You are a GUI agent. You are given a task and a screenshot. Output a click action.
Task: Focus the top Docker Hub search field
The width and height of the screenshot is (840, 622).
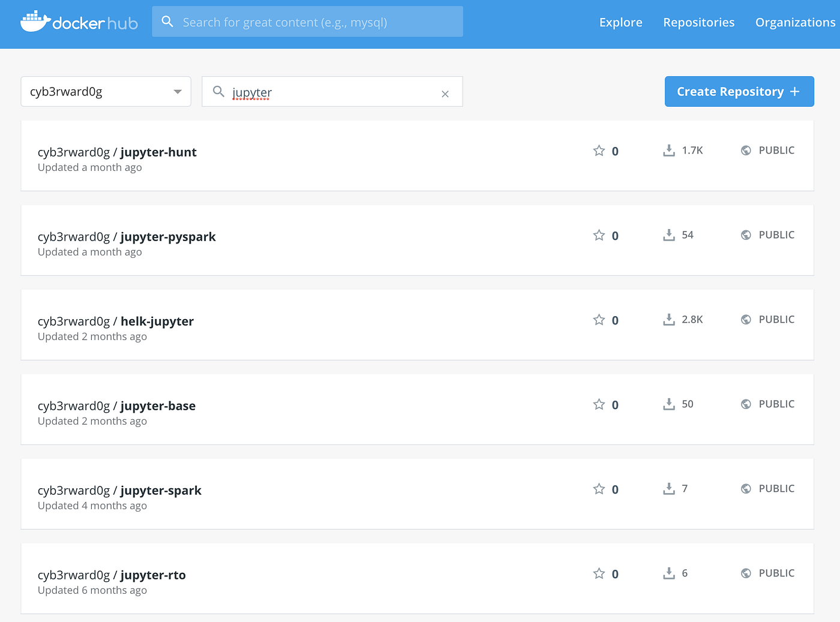[x=307, y=22]
